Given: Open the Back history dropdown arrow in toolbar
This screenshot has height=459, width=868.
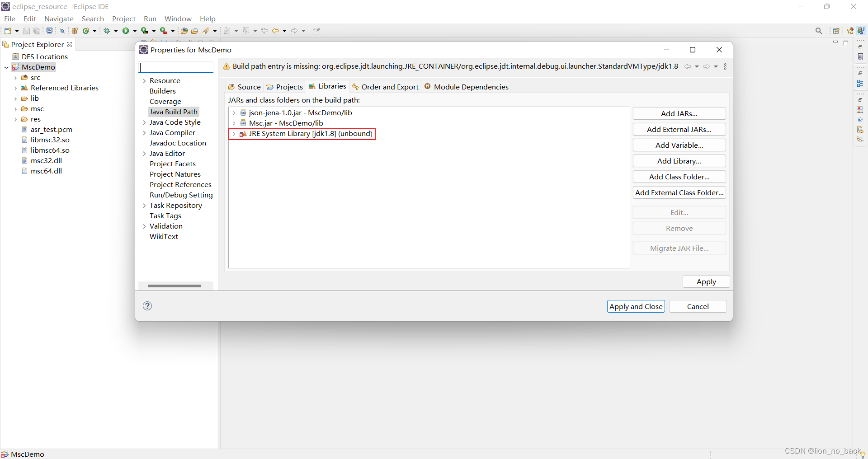Looking at the screenshot, I should point(284,31).
